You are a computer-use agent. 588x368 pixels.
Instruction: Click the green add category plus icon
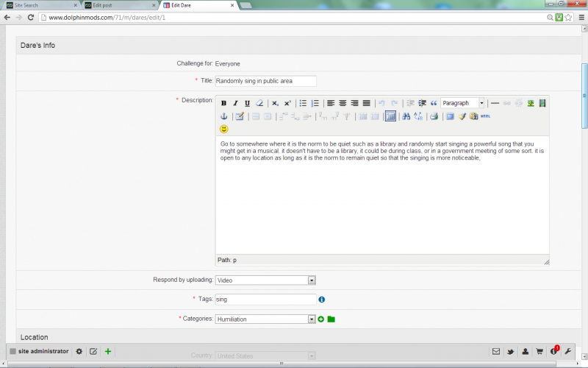tap(321, 319)
